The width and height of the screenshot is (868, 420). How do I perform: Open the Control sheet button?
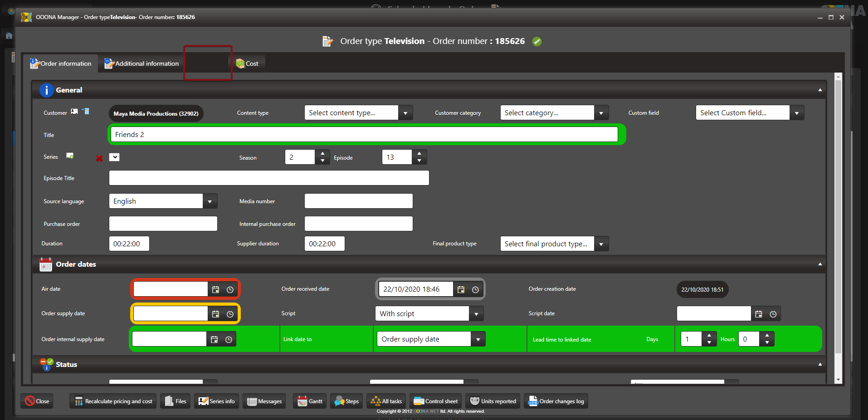[435, 401]
